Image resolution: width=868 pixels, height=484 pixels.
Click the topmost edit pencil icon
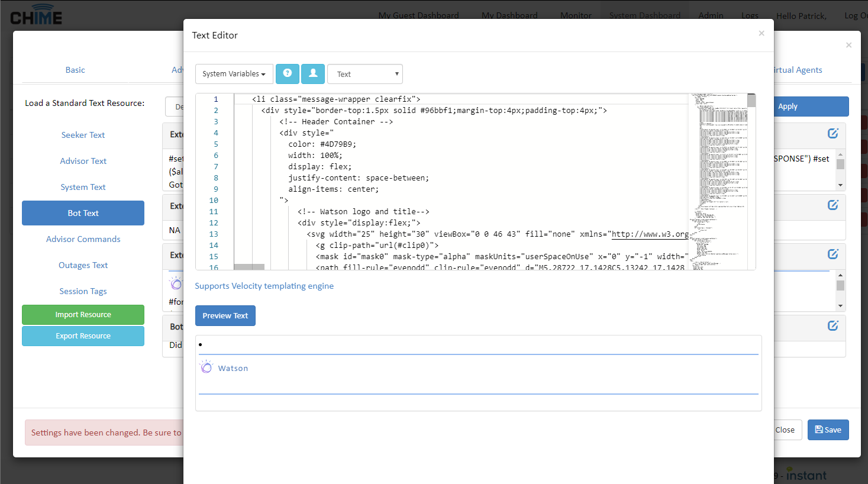832,134
